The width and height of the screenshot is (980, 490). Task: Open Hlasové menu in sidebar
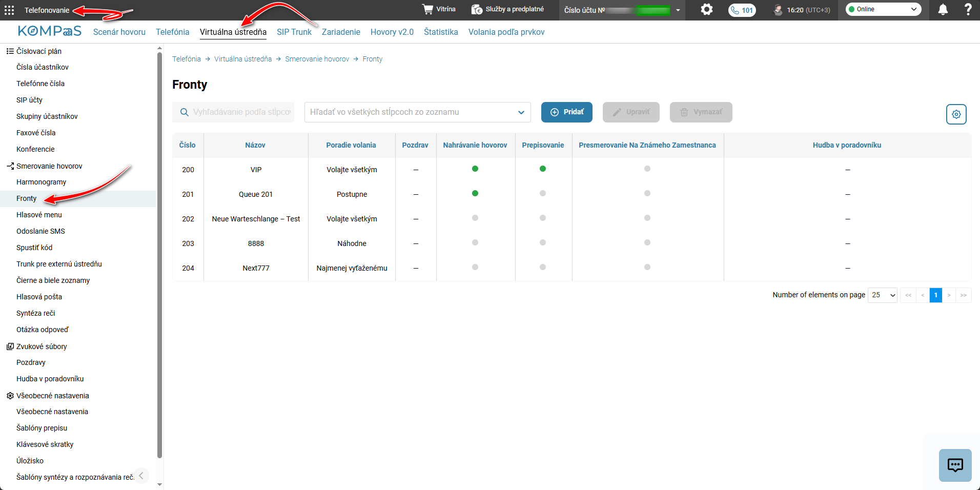[x=39, y=215]
